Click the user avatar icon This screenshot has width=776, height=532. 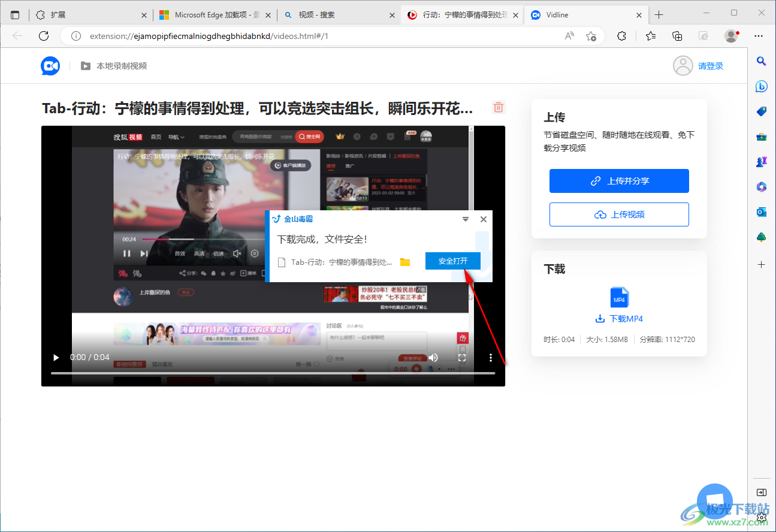pyautogui.click(x=683, y=66)
